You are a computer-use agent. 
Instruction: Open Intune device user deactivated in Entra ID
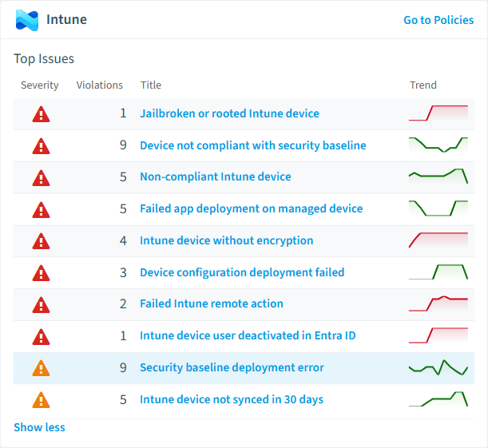[x=248, y=335]
